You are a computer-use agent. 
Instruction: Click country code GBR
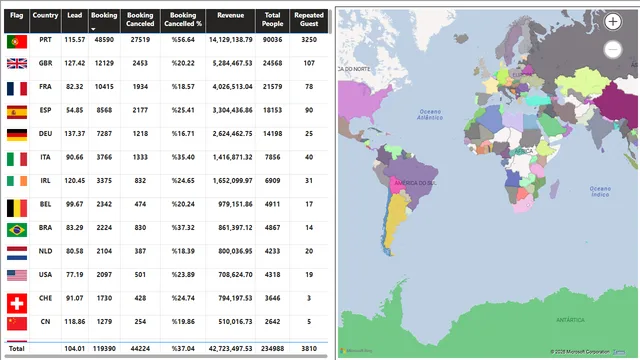[x=45, y=63]
